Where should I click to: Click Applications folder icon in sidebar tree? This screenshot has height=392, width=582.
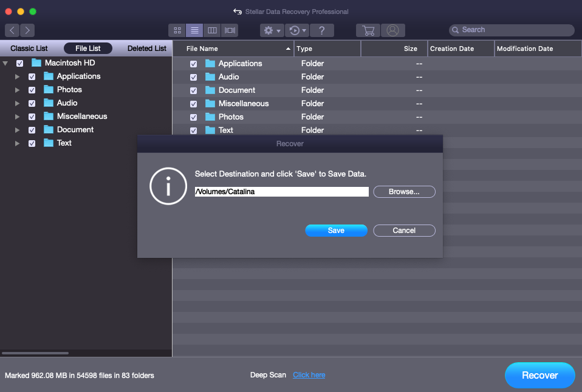tap(49, 76)
